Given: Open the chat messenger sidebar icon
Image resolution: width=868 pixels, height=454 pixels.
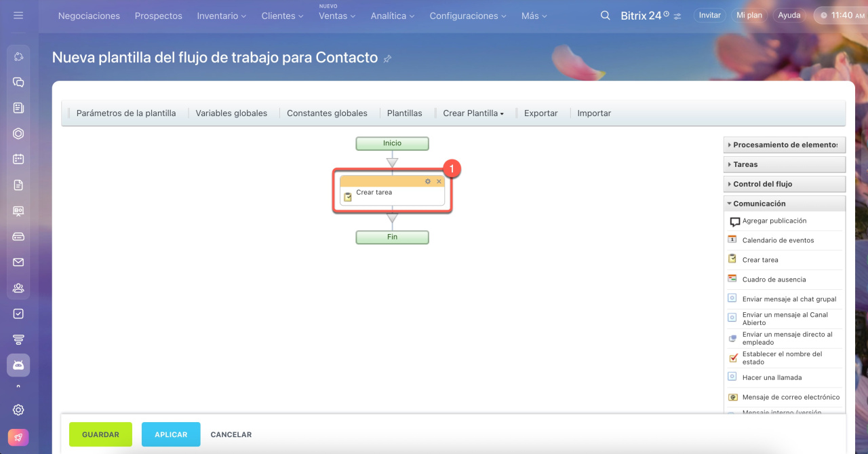Looking at the screenshot, I should (x=18, y=82).
